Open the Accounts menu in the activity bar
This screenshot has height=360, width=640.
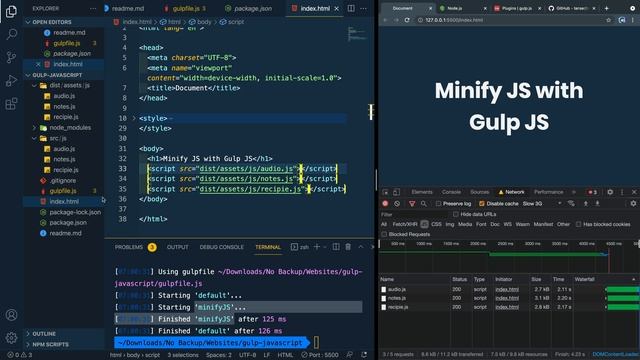[x=11, y=315]
